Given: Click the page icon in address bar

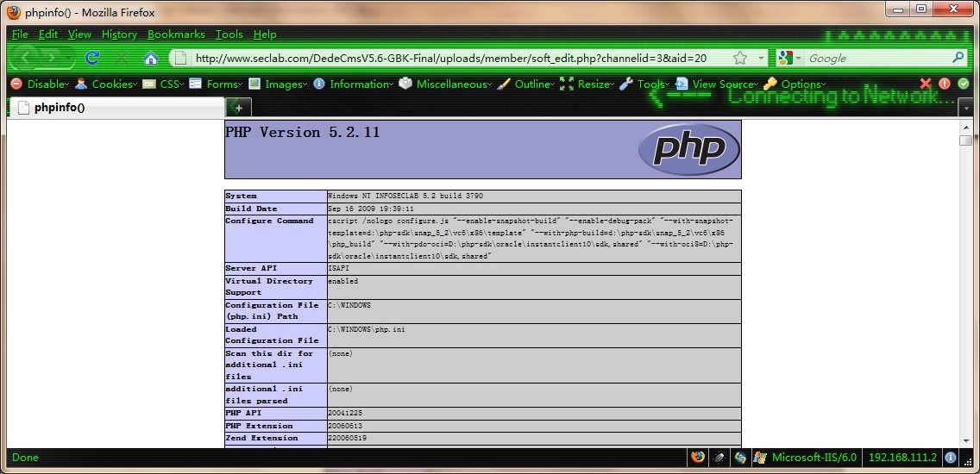Looking at the screenshot, I should point(180,58).
